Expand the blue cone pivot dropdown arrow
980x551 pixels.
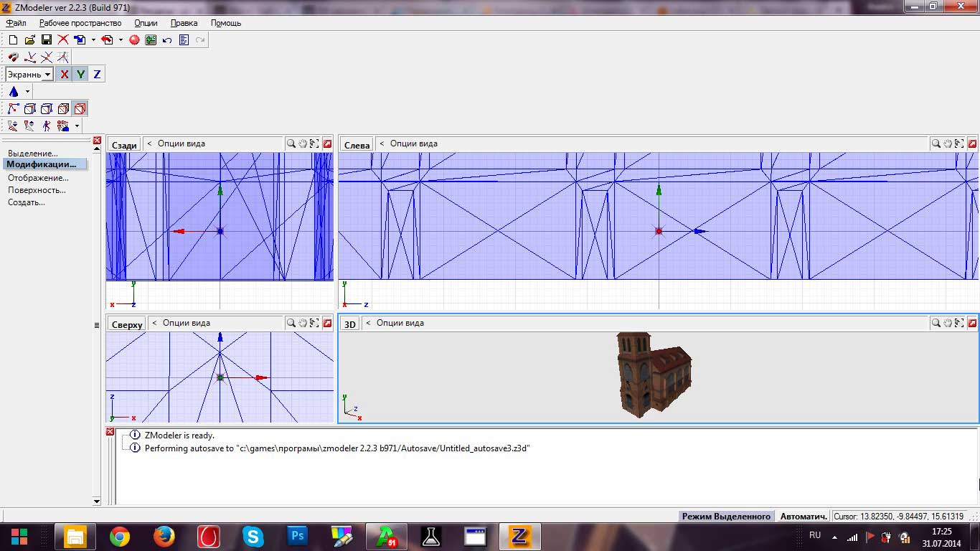[27, 92]
